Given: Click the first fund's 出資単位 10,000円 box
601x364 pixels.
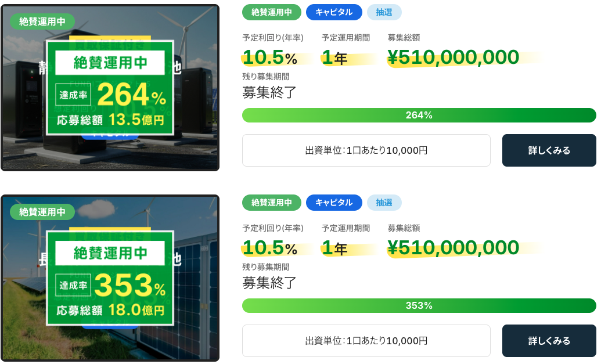Looking at the screenshot, I should tap(366, 150).
